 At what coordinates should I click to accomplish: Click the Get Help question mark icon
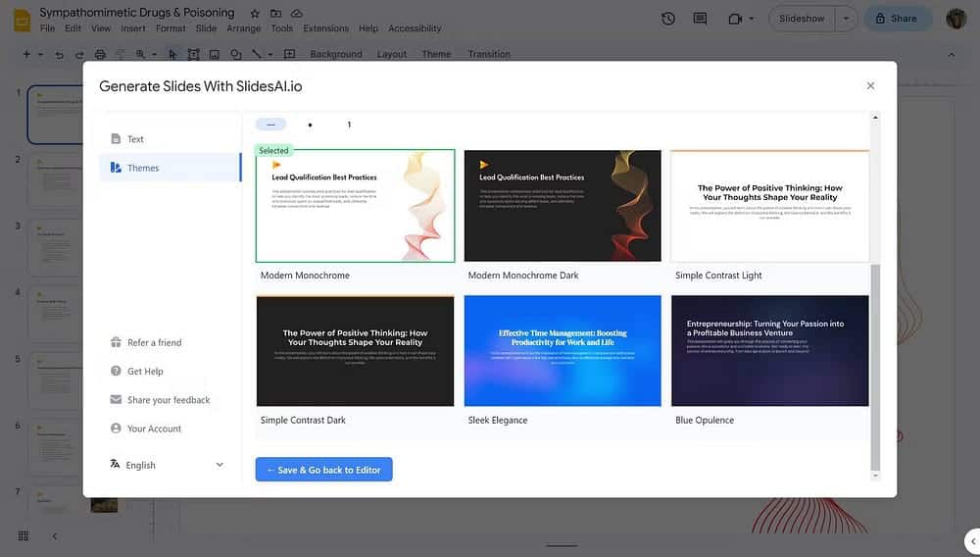coord(116,371)
